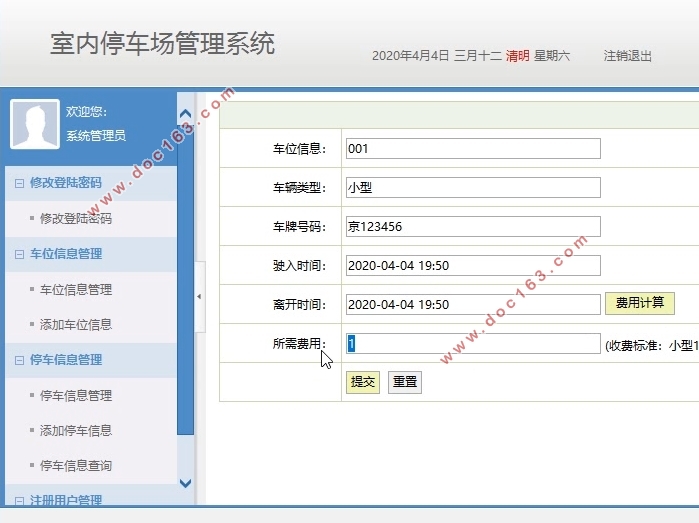Expand the 注册用户管理 section box icon
699x523 pixels.
click(19, 501)
